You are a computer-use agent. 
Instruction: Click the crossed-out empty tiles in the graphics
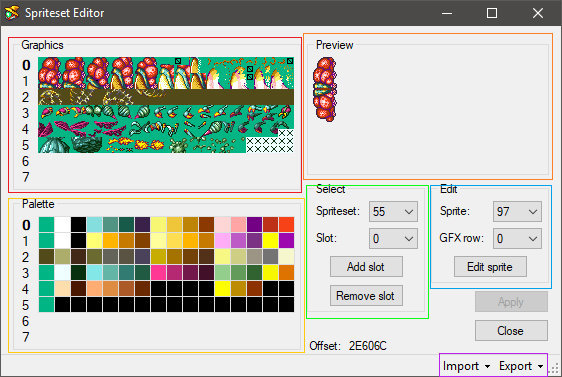pyautogui.click(x=270, y=144)
